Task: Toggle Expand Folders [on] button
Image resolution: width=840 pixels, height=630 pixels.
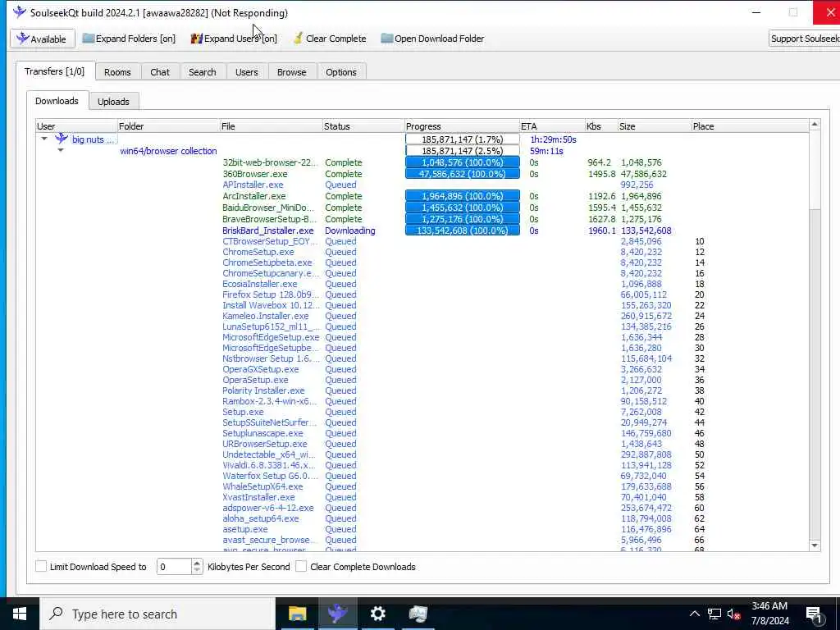Action: pos(129,39)
